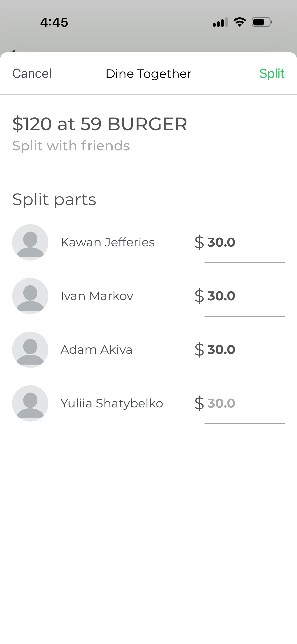This screenshot has width=297, height=644.
Task: Select the Yuliia Shatybelko name
Action: pyautogui.click(x=112, y=403)
